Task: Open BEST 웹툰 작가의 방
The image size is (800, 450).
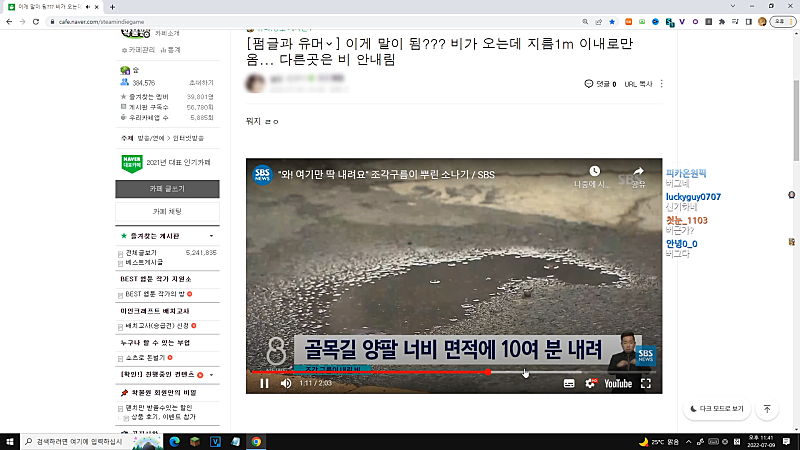Action: [x=155, y=294]
